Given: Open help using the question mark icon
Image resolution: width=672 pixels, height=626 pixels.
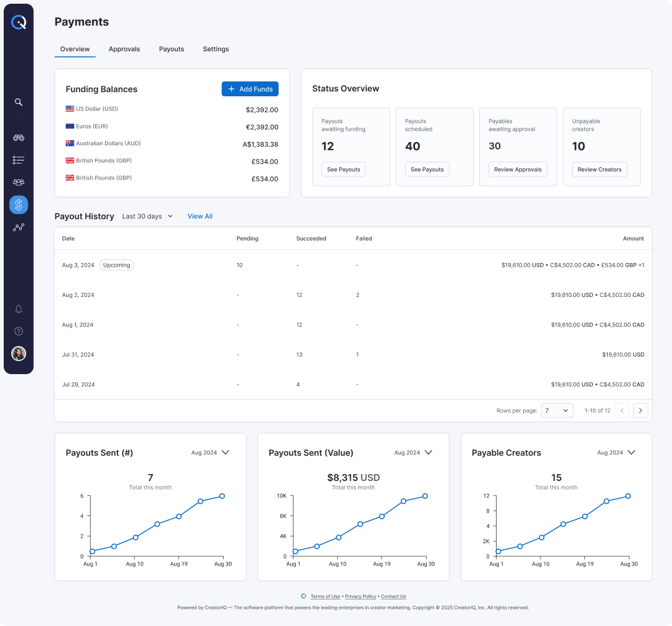Looking at the screenshot, I should tap(19, 331).
